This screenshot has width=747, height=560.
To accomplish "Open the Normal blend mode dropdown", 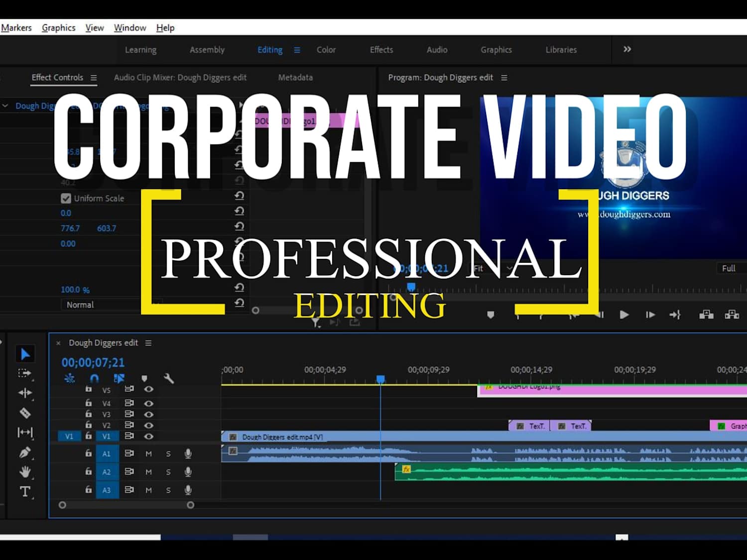I will (x=112, y=305).
